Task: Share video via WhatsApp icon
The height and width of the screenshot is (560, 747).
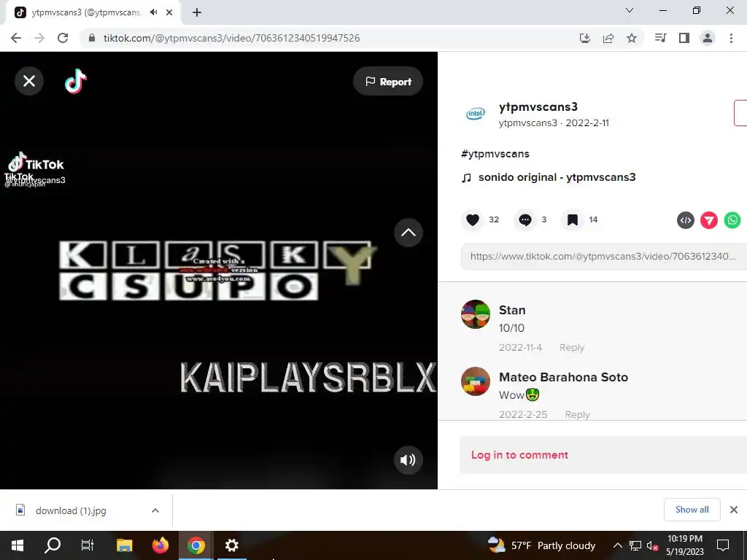Action: [732, 220]
